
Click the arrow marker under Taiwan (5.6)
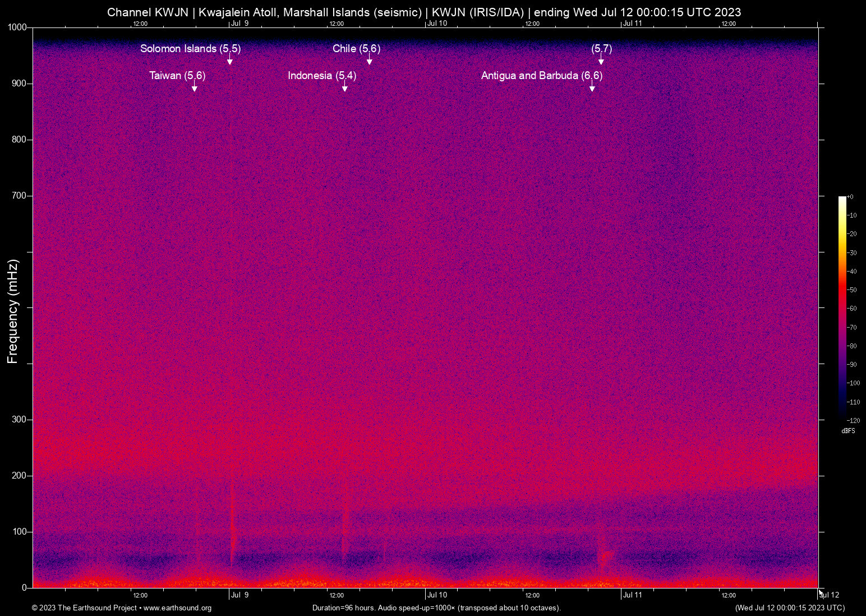pos(195,86)
